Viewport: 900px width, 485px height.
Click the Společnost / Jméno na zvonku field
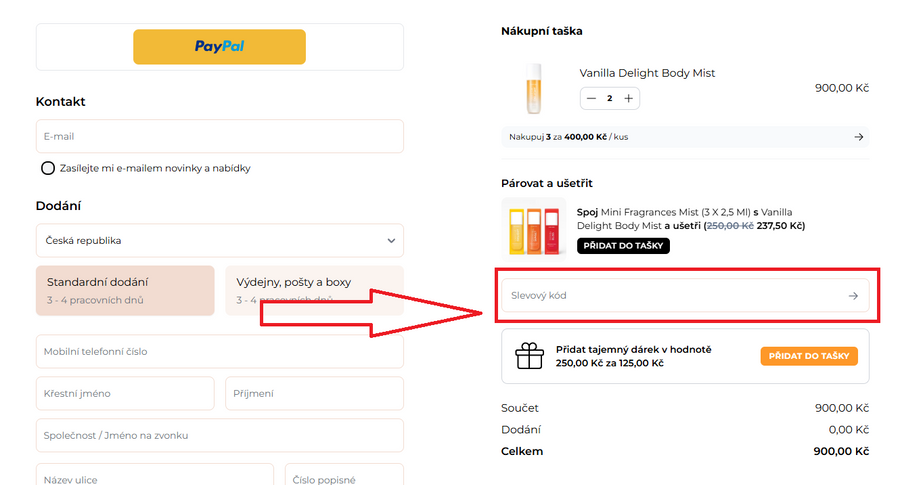[219, 436]
